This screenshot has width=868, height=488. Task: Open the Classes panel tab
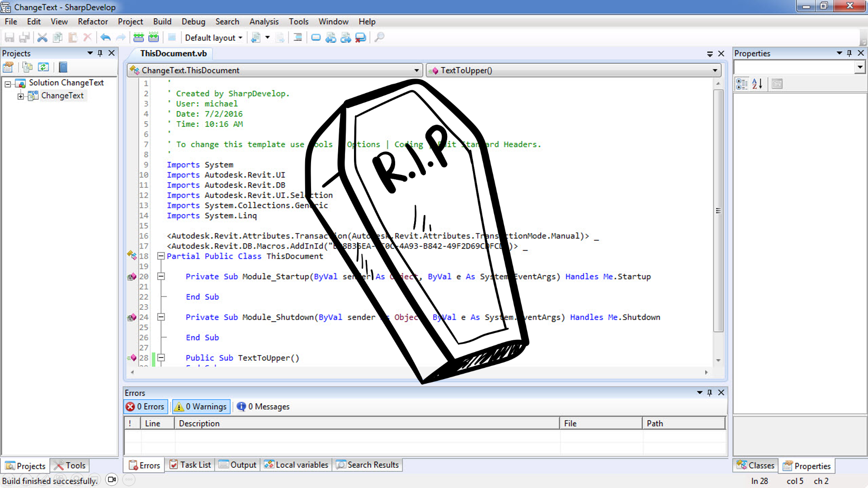tap(756, 465)
